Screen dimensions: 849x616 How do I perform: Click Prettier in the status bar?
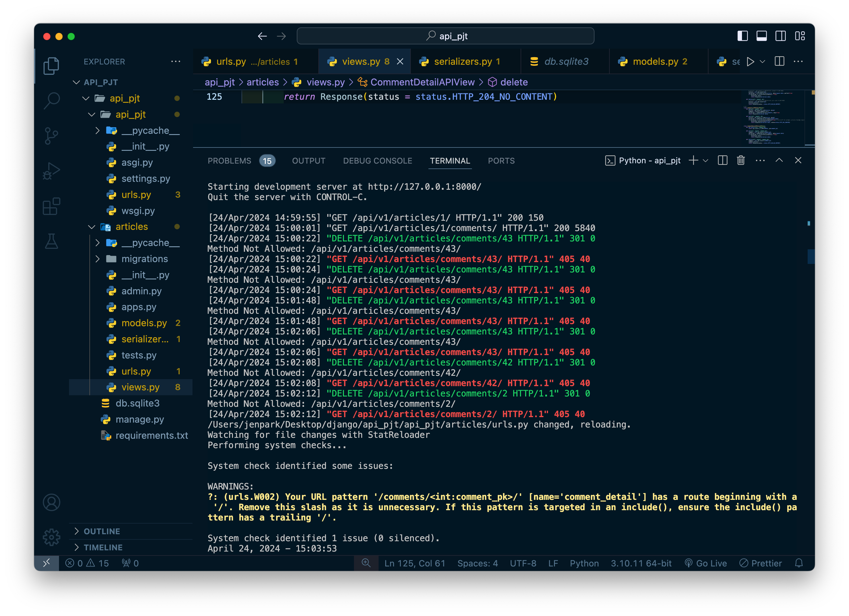coord(761,563)
